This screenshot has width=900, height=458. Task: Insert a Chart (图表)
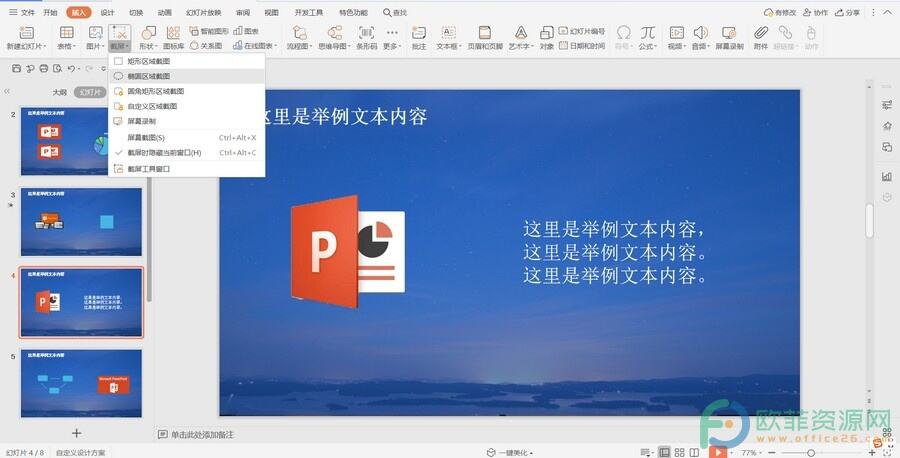[246, 31]
